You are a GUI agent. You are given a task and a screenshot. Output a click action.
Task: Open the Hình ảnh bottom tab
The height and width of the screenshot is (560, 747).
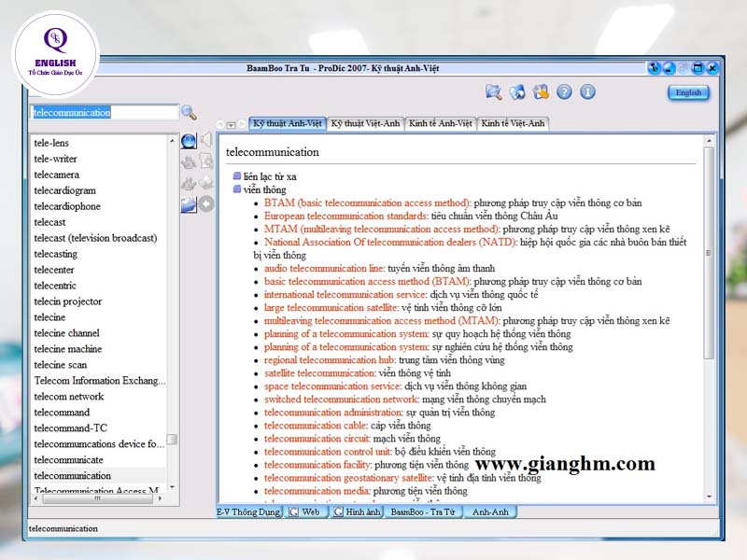(x=358, y=511)
